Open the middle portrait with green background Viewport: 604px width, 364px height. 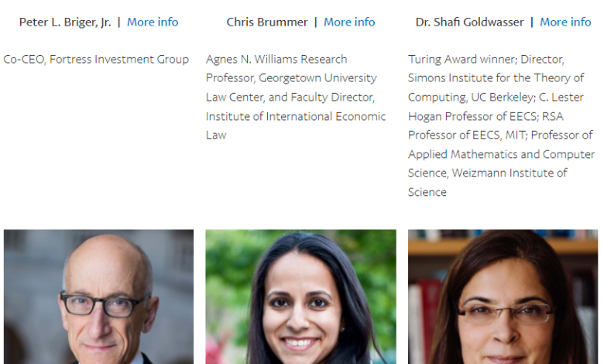click(300, 297)
